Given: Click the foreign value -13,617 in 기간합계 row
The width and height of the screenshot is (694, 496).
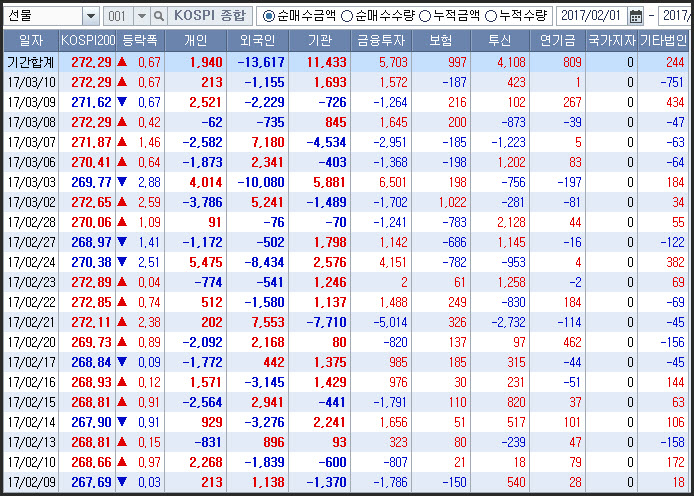Looking at the screenshot, I should click(261, 62).
